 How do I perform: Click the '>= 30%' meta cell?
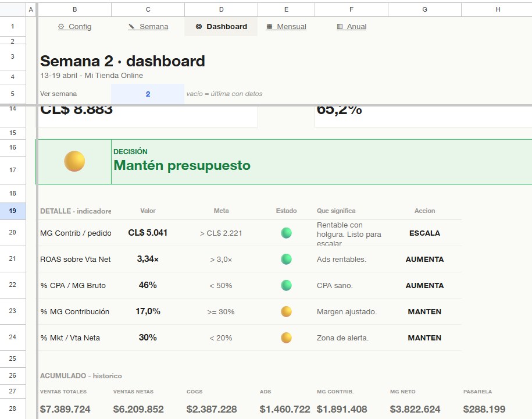click(221, 312)
